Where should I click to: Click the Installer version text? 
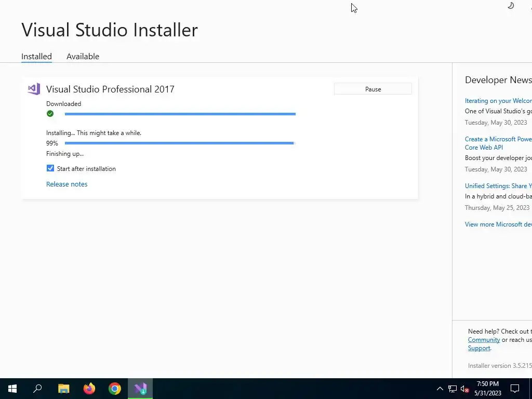pos(500,366)
